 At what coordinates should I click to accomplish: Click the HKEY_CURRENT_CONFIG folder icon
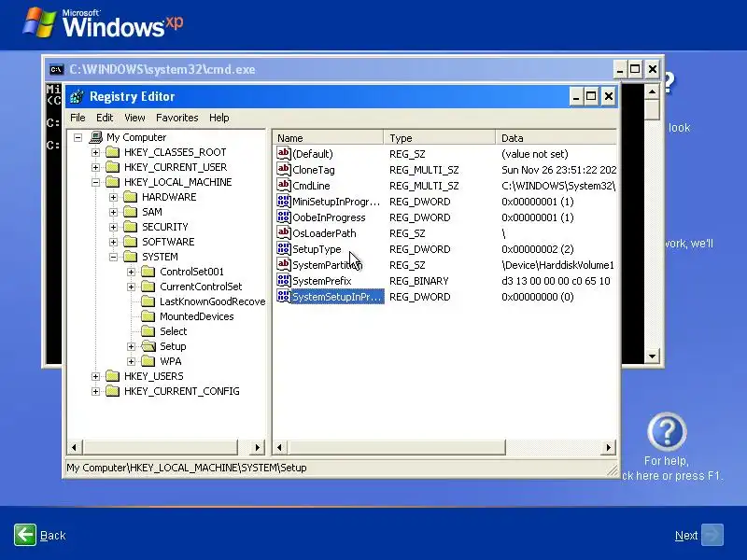(112, 391)
